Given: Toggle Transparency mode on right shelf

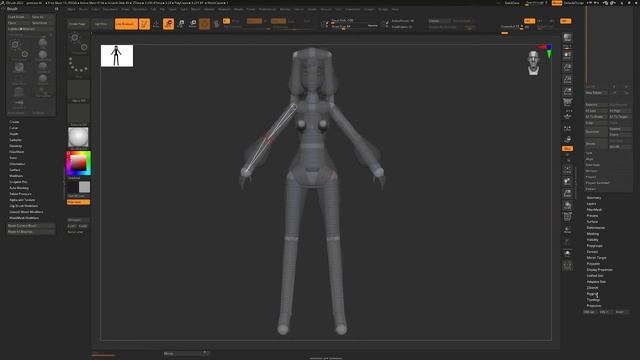Looking at the screenshot, I should click(567, 230).
